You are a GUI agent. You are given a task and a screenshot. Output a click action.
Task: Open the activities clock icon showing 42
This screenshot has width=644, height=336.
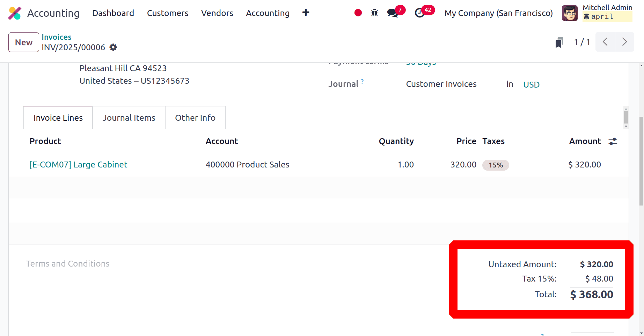(420, 13)
